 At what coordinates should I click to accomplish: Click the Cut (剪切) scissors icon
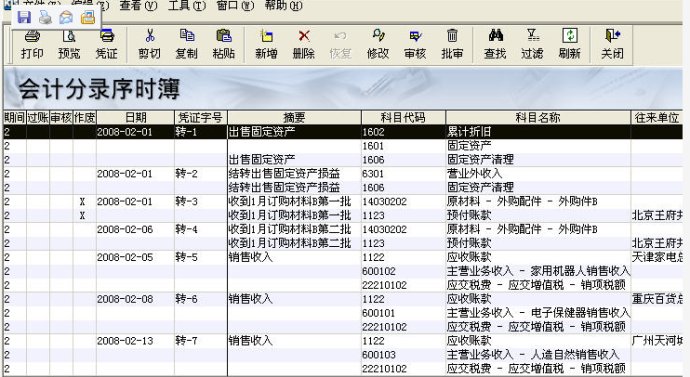click(150, 44)
